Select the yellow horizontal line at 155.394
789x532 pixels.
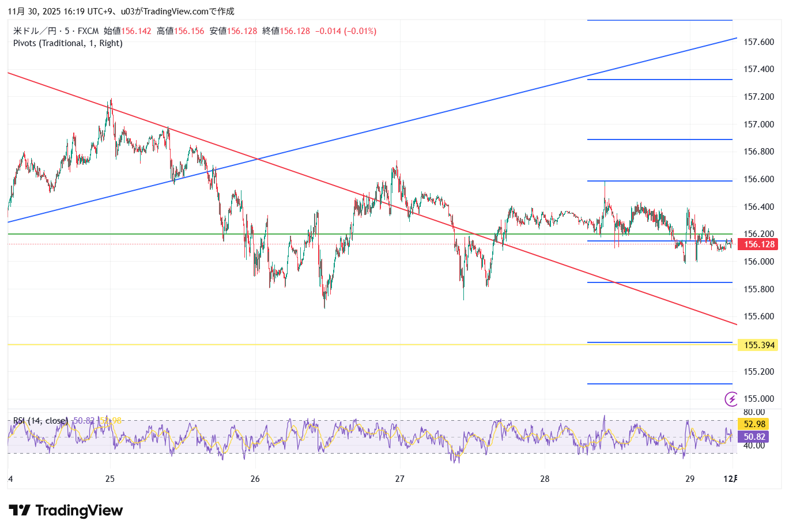(346, 345)
